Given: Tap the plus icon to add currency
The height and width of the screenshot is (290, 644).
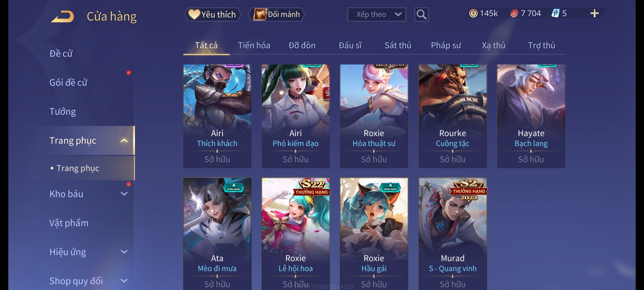Looking at the screenshot, I should 594,13.
